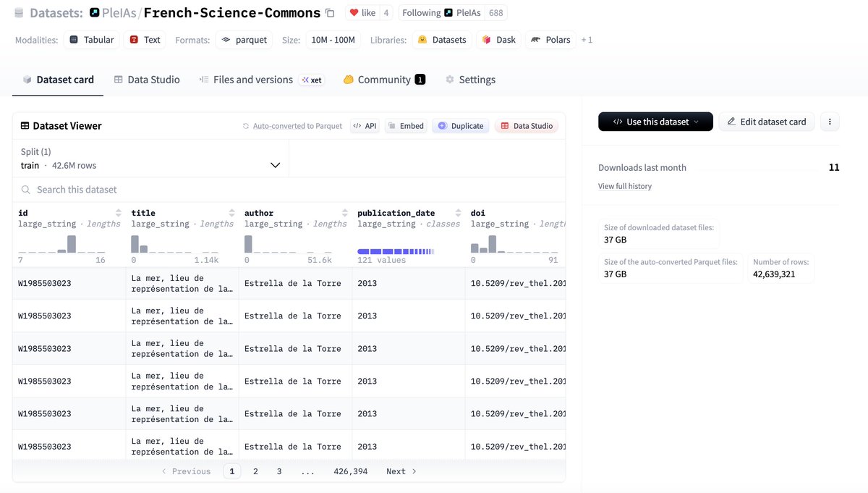Image resolution: width=868 pixels, height=493 pixels.
Task: Open the three-dot more options menu
Action: tap(830, 122)
